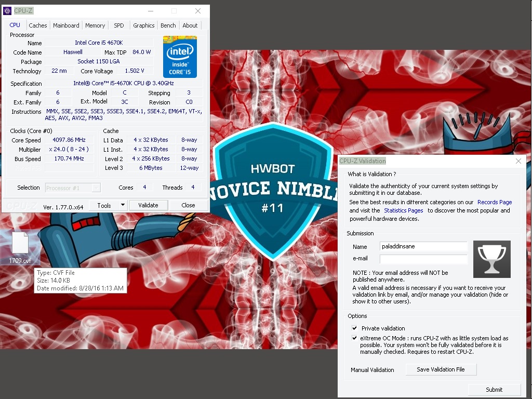Click the Level 3 cache value 6 MBytes
This screenshot has width=532, height=399.
[x=151, y=168]
